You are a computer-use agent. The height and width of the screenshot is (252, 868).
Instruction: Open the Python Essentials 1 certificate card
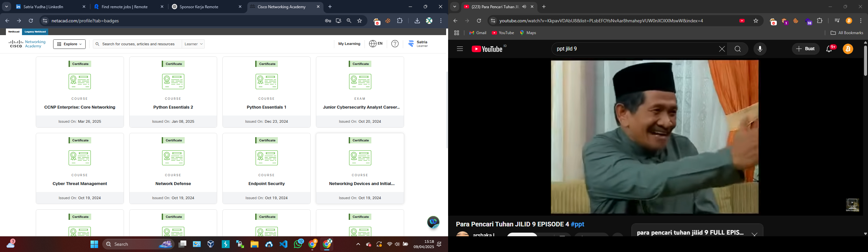click(266, 92)
